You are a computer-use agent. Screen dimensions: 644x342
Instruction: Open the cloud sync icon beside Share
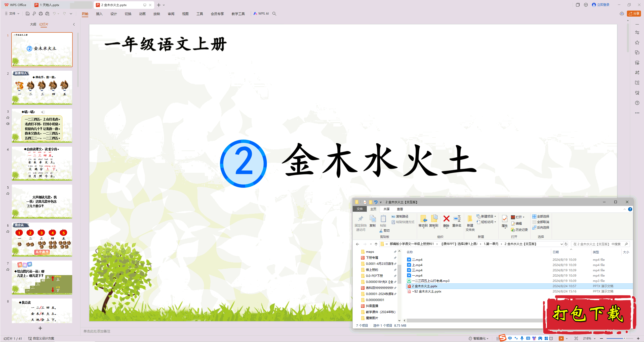click(x=622, y=14)
